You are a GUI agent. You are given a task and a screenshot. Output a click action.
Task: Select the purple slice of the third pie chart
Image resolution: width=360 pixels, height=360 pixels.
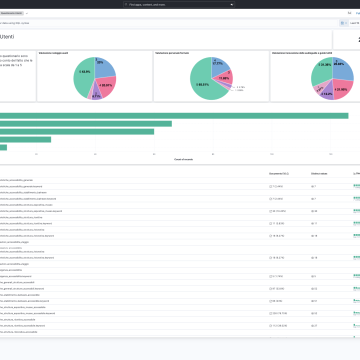pos(328,92)
